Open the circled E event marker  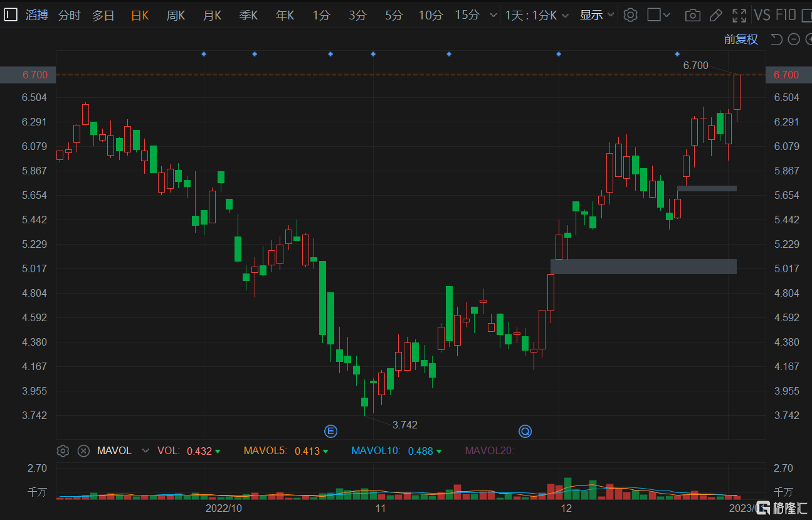click(x=330, y=431)
